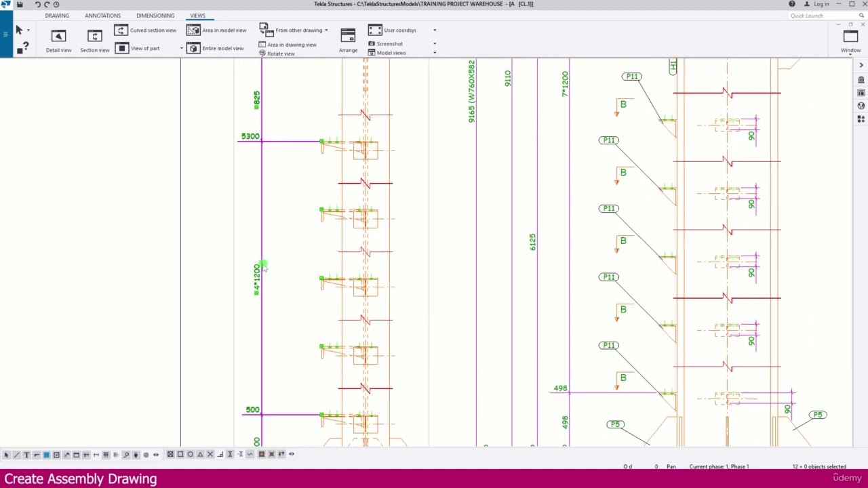Select the arrow selection tool in ribbon
Screen dimensions: 868x488
(x=19, y=30)
